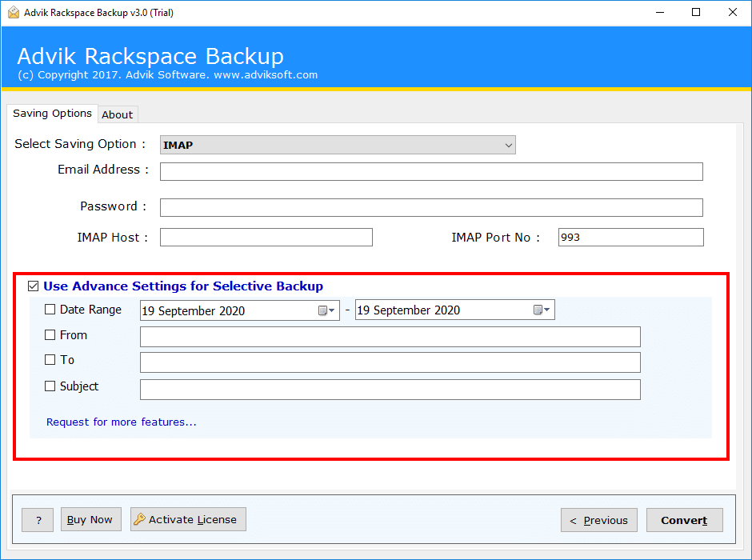752x560 pixels.
Task: Click the Password input field
Action: (x=431, y=208)
